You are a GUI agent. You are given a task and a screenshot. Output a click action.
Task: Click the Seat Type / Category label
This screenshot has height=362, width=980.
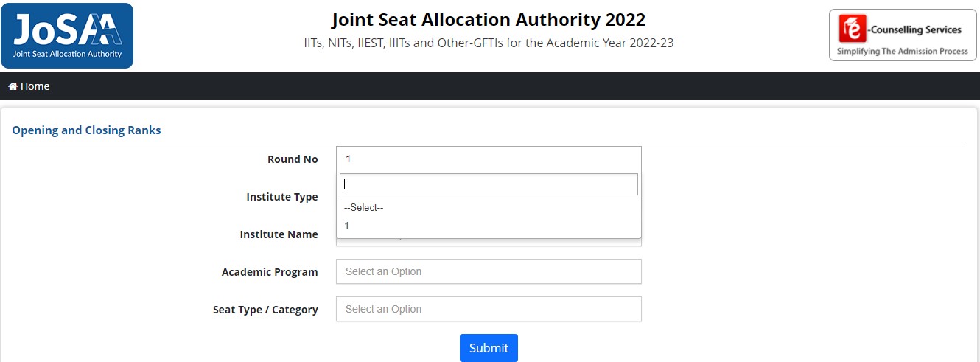[x=265, y=310]
